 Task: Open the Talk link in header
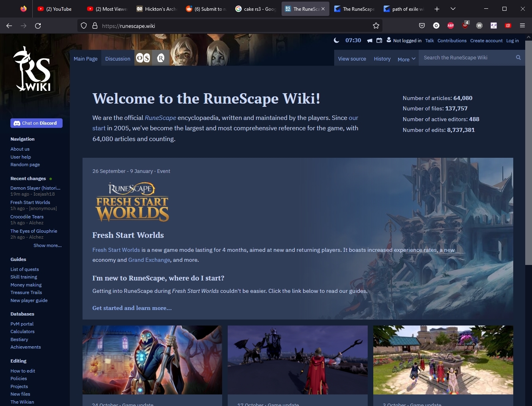(x=430, y=41)
